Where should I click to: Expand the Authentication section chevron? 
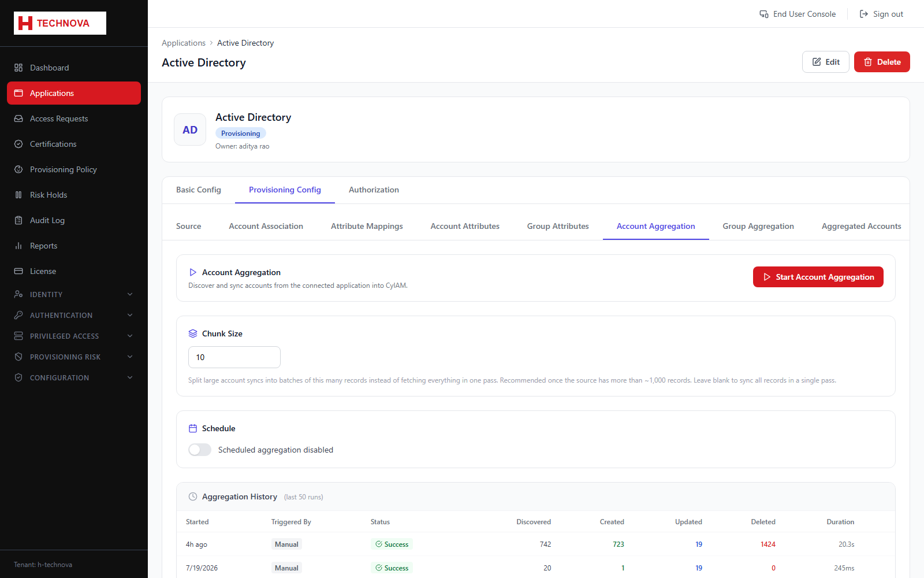pos(130,315)
